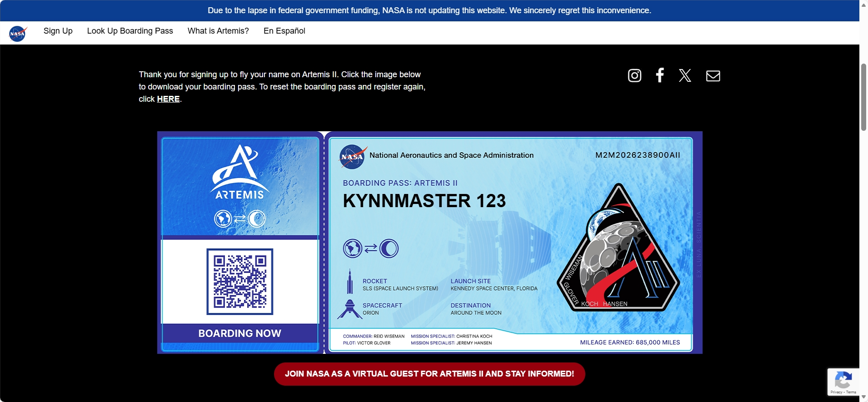Click SLS (SPACE LAUNCH SYSTEM) text
The width and height of the screenshot is (868, 402).
click(x=400, y=288)
